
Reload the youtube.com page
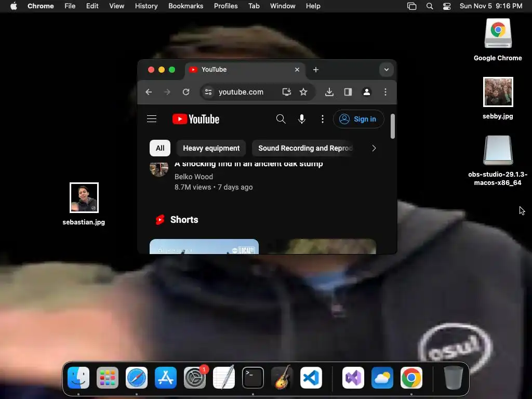tap(186, 92)
